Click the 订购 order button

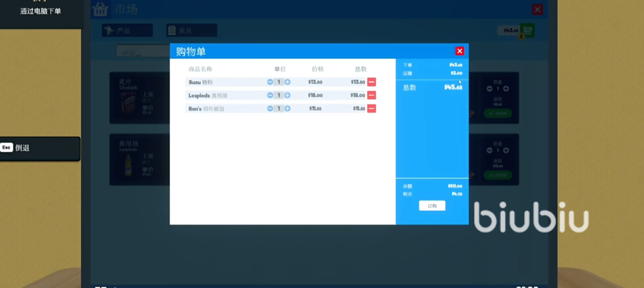point(432,206)
